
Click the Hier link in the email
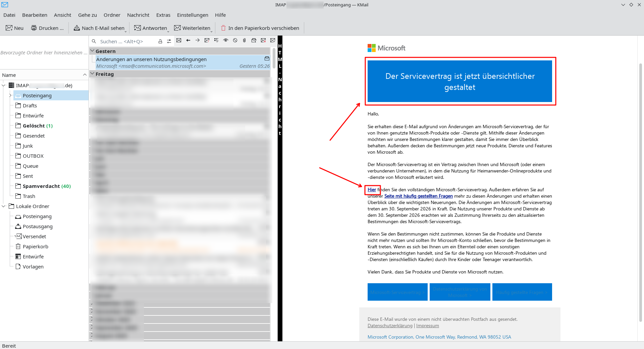coord(372,190)
